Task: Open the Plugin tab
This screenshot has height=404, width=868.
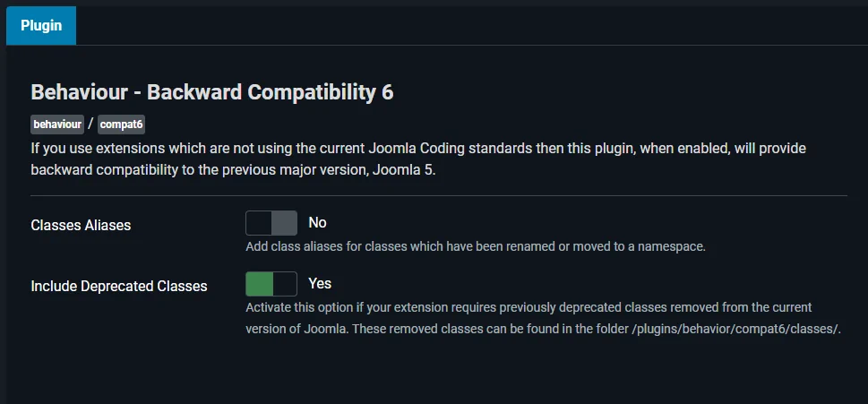Action: (x=41, y=25)
